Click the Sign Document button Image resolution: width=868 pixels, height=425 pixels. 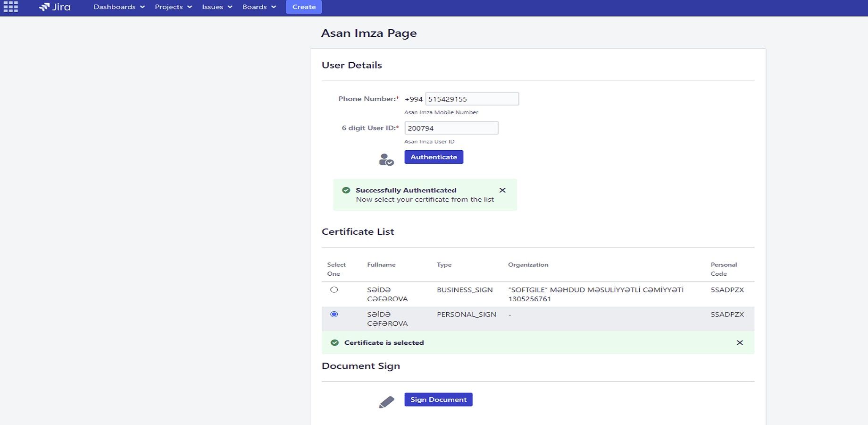coord(438,399)
